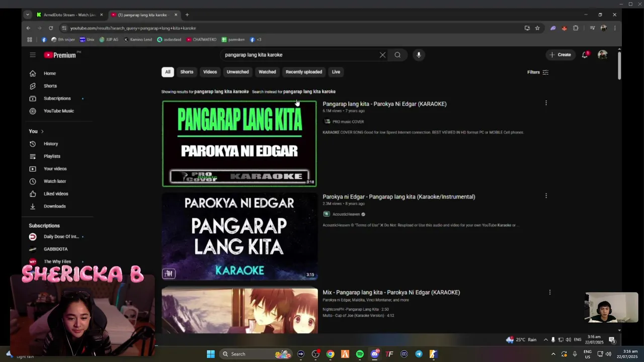644x362 pixels.
Task: Open the Spotify taskbar icon
Action: (x=360, y=354)
